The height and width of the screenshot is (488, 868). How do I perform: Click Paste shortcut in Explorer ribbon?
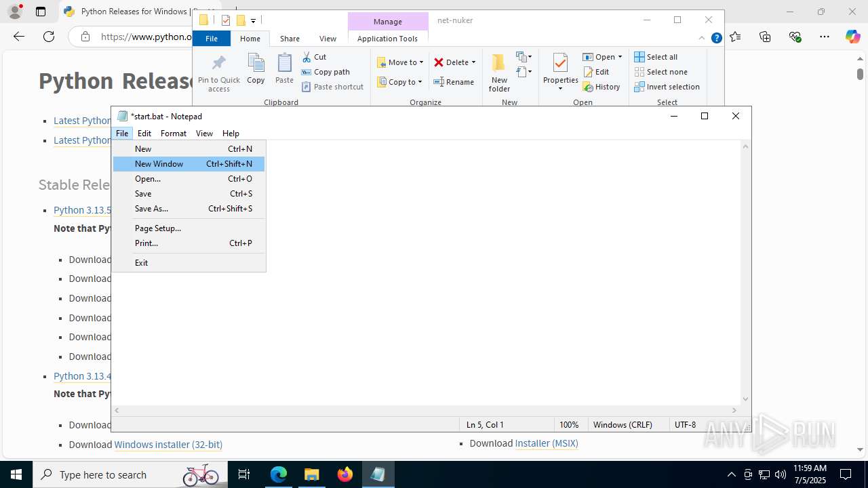(x=332, y=87)
